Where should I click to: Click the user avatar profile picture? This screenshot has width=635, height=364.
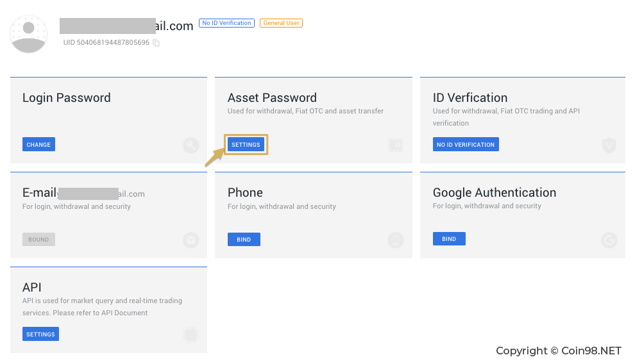[28, 34]
